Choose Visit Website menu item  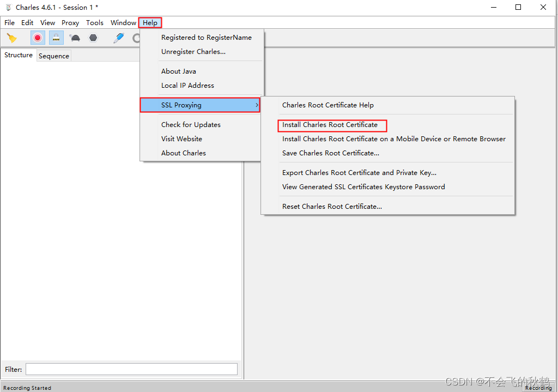pos(201,139)
